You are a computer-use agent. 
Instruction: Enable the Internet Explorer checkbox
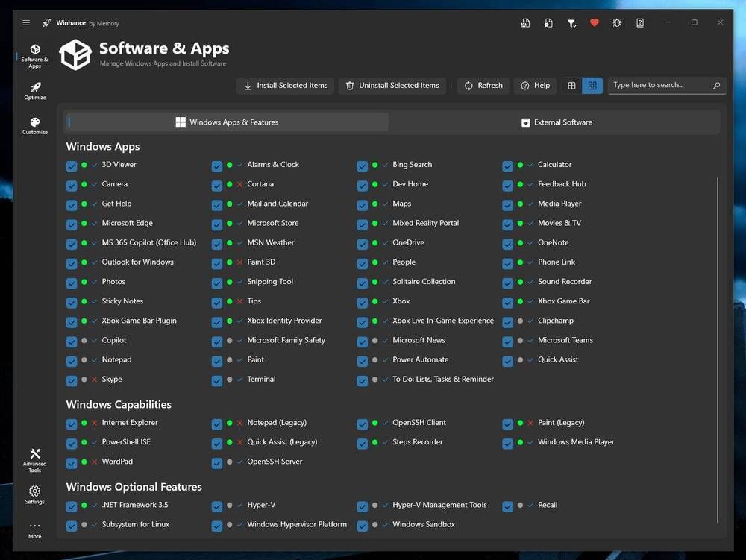click(72, 423)
